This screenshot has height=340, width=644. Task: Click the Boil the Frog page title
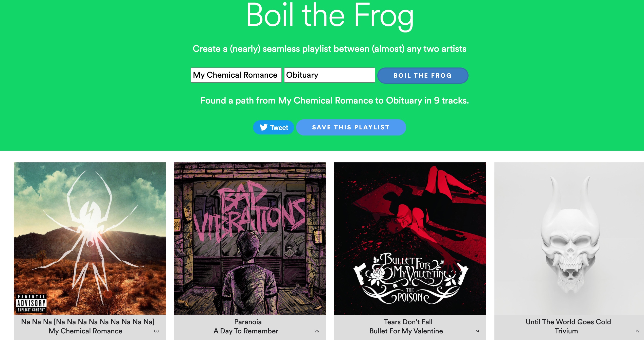(330, 15)
